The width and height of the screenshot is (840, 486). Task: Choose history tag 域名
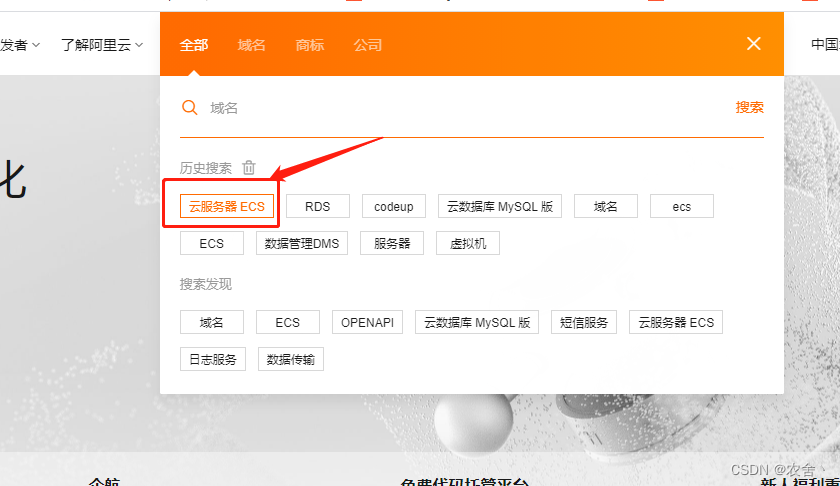point(606,206)
